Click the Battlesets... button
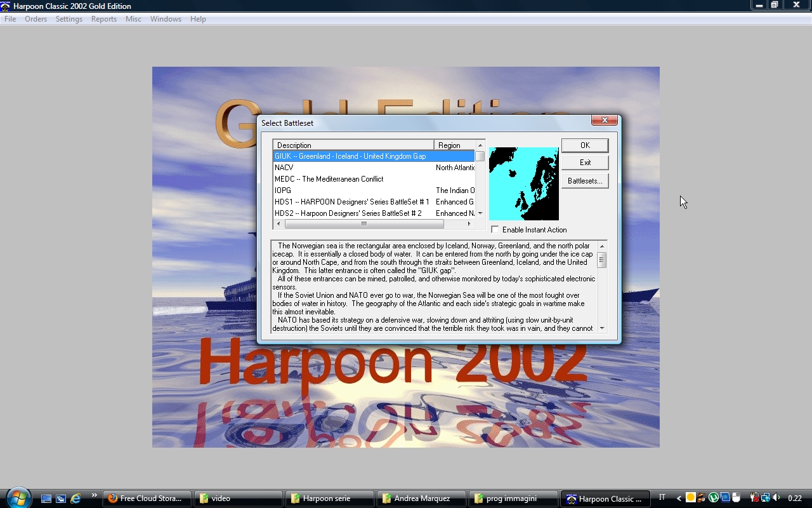Image resolution: width=812 pixels, height=508 pixels. point(585,181)
